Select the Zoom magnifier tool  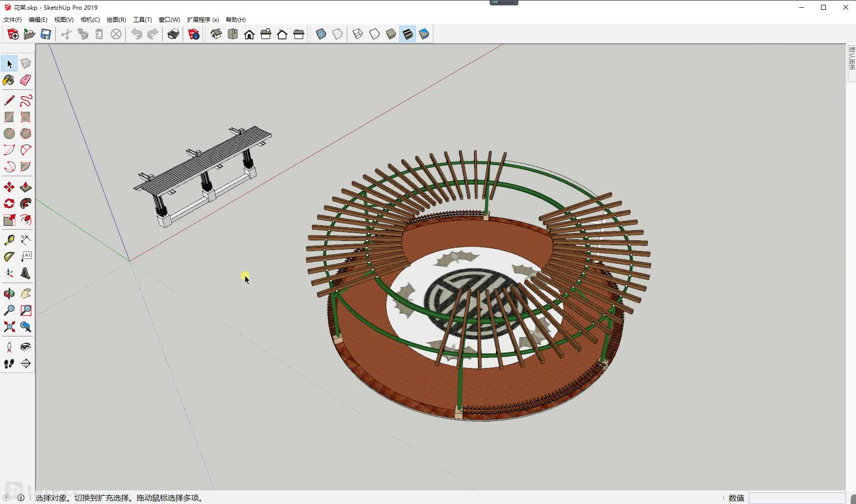pyautogui.click(x=9, y=310)
